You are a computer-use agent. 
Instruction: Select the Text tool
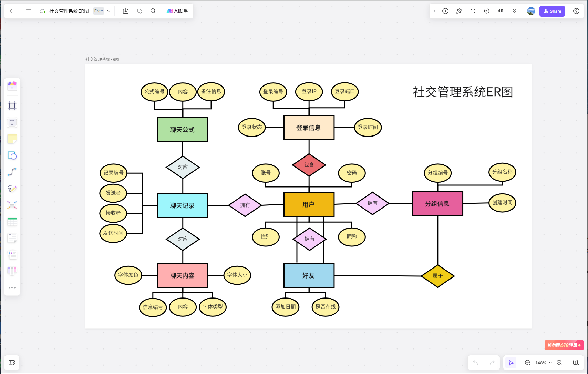click(12, 122)
